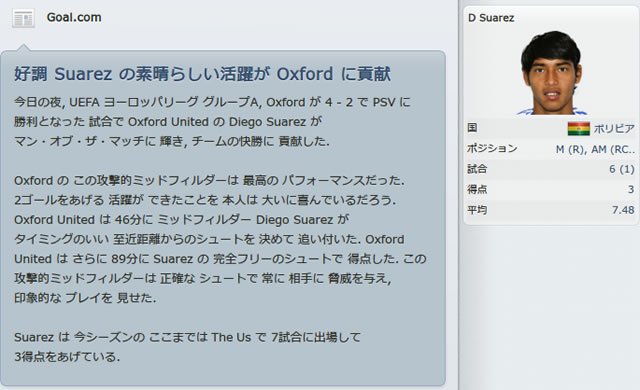Click the line タイミングのいい 至近距離からのシュート
Viewport: 640px width, 390px height.
[x=209, y=239]
